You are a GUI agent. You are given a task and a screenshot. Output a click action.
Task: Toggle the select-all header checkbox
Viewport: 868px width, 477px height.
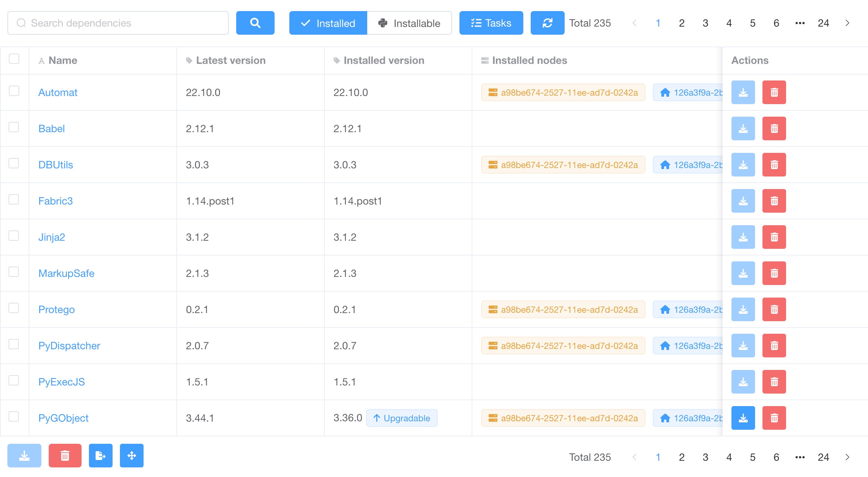tap(14, 59)
